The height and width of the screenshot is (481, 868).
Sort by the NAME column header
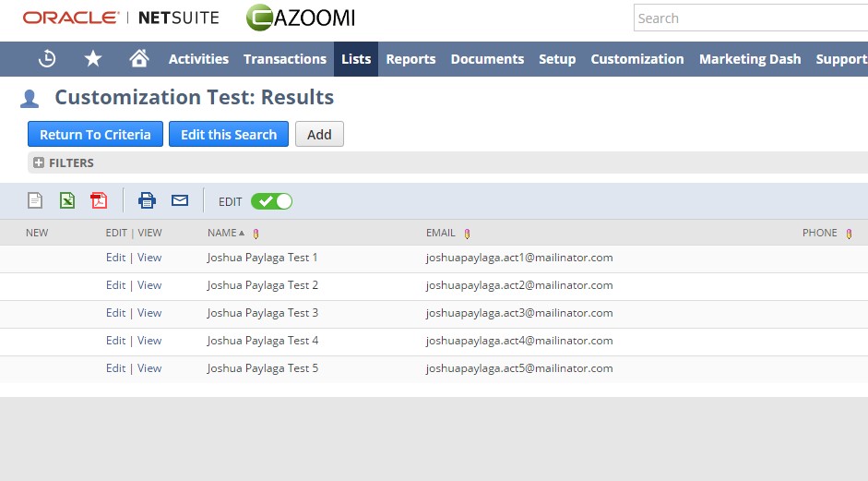[x=221, y=233]
